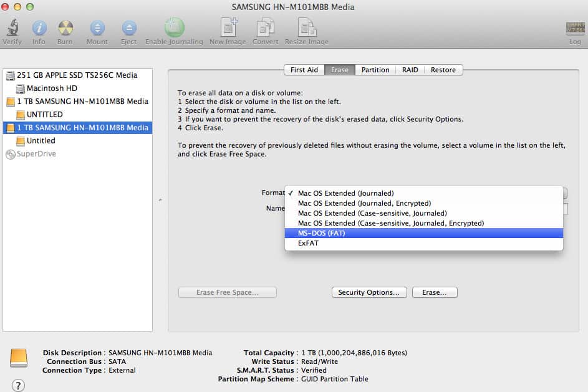Choose Mac OS Extended (Journaled, Encrypted) format
This screenshot has height=392, width=588.
(424, 204)
